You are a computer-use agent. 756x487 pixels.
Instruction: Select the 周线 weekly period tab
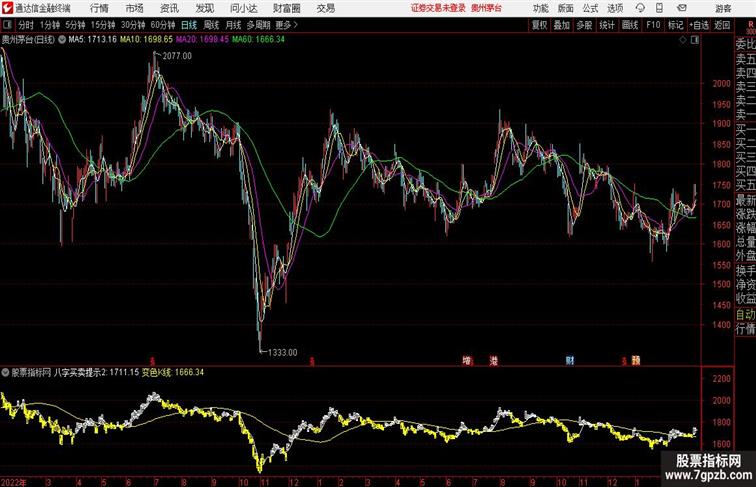pyautogui.click(x=211, y=25)
